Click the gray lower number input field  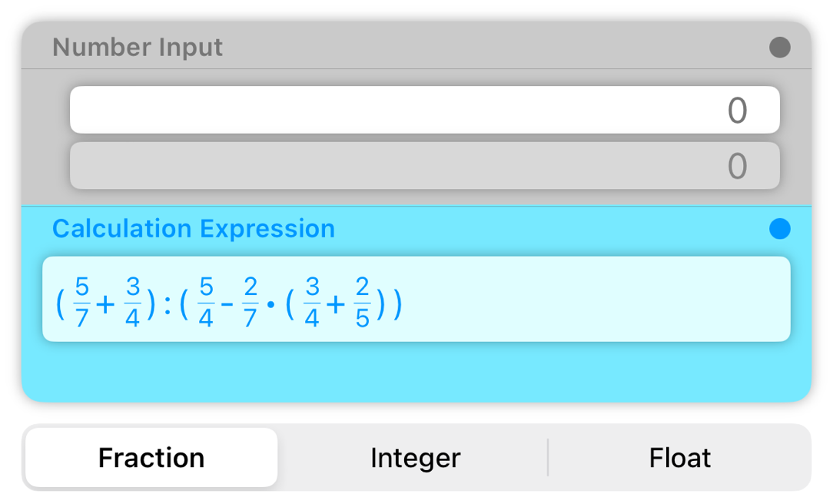tap(424, 166)
